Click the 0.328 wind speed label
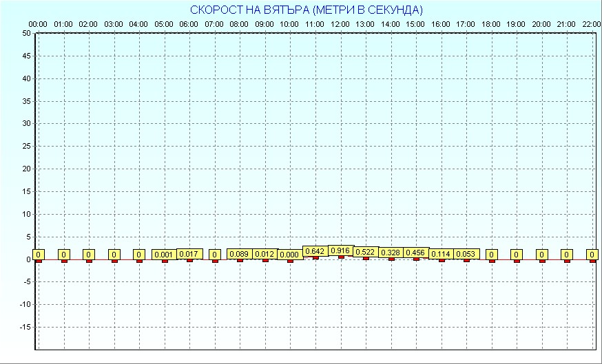 (391, 253)
